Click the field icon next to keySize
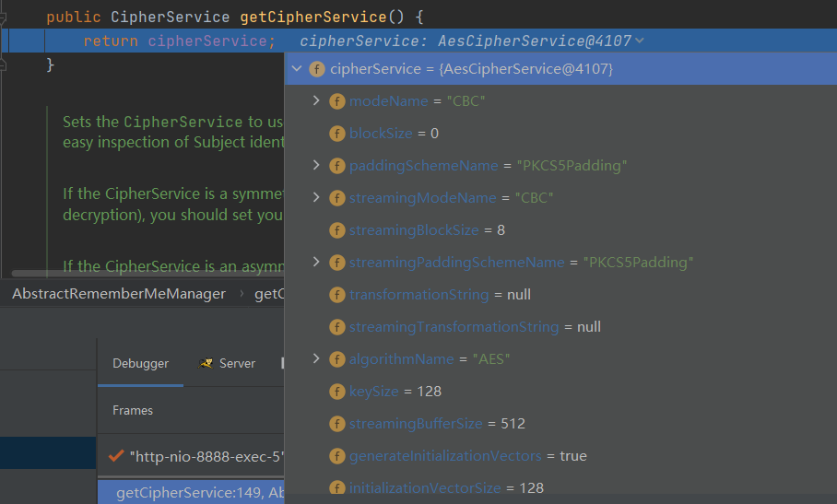 coord(338,392)
